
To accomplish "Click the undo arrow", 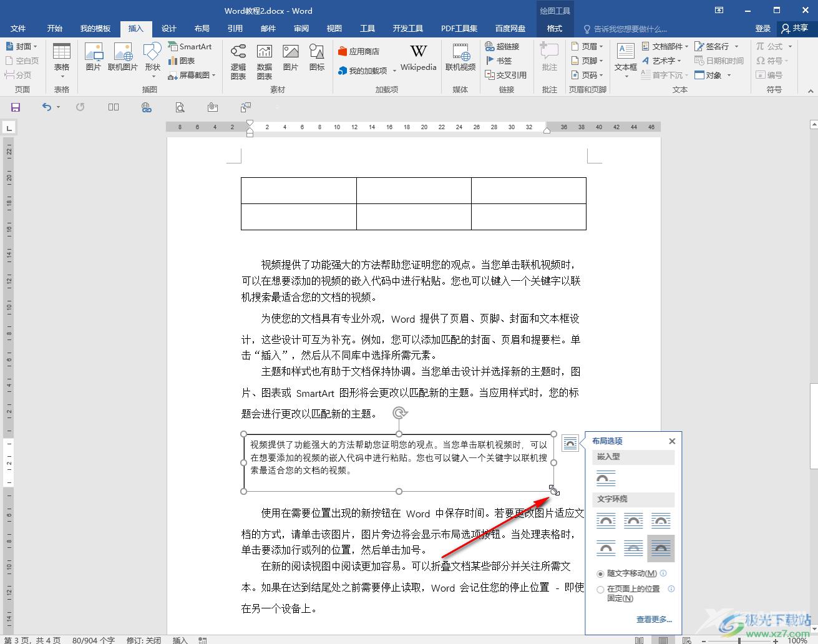I will pyautogui.click(x=47, y=107).
